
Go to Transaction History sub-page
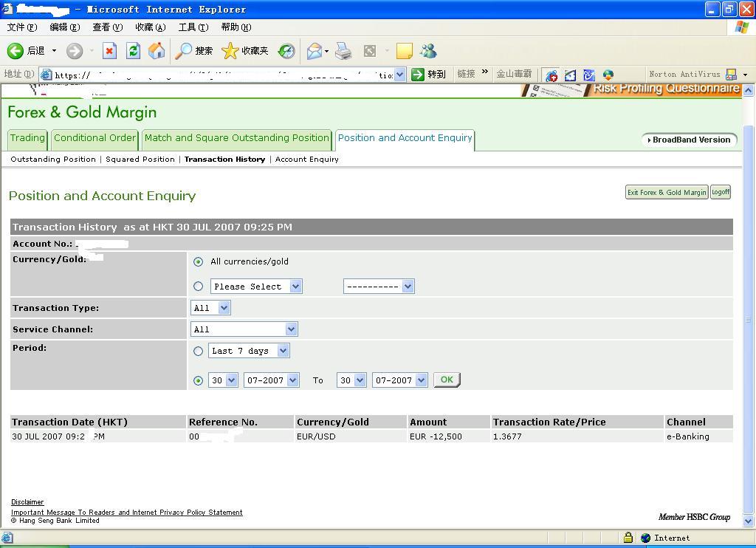[224, 160]
